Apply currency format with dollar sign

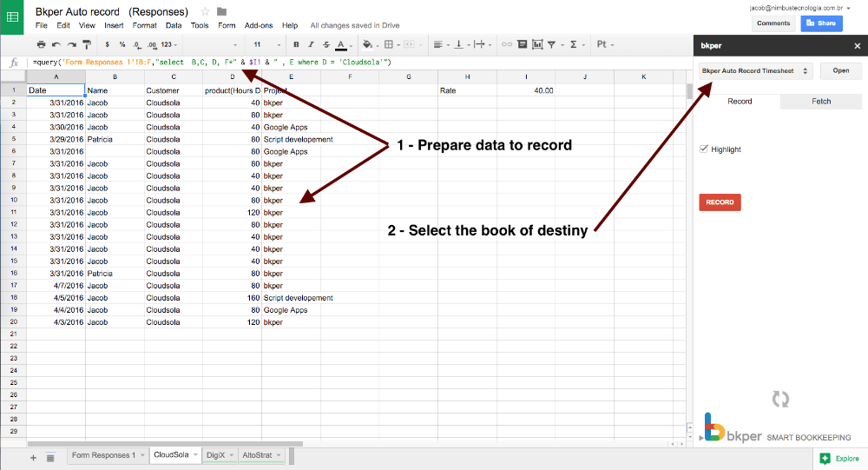(x=107, y=44)
